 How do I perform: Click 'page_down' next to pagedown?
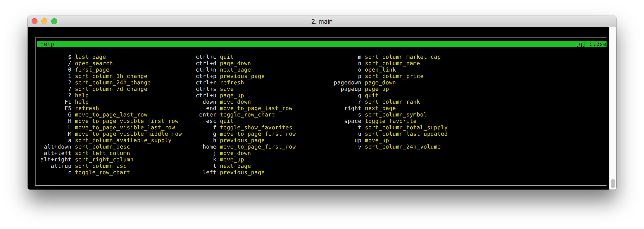click(x=380, y=83)
